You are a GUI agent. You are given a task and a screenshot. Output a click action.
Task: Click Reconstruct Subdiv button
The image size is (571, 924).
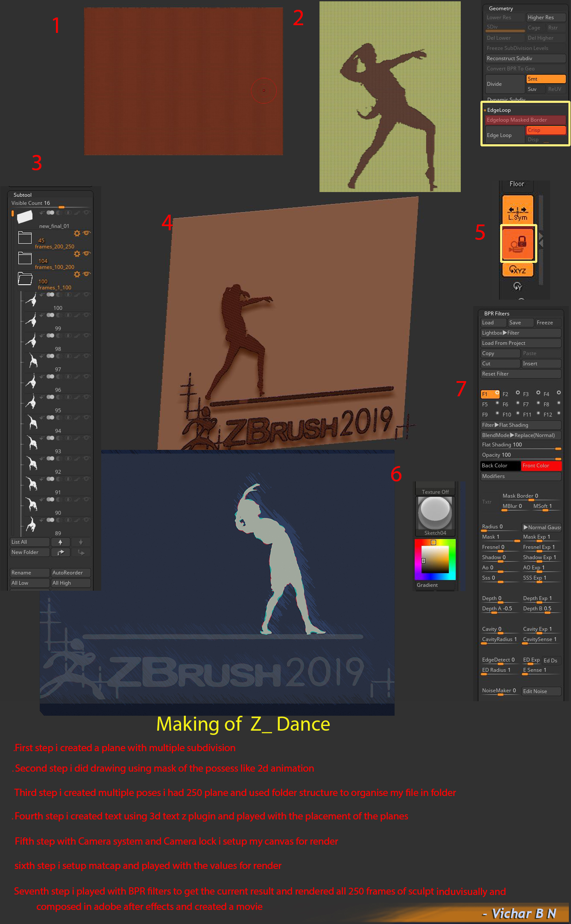pyautogui.click(x=525, y=58)
